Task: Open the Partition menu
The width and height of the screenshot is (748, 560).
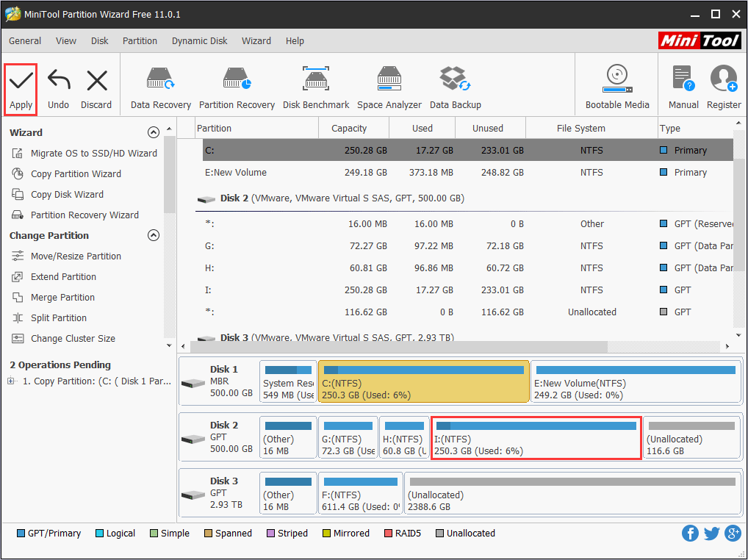Action: (x=140, y=41)
